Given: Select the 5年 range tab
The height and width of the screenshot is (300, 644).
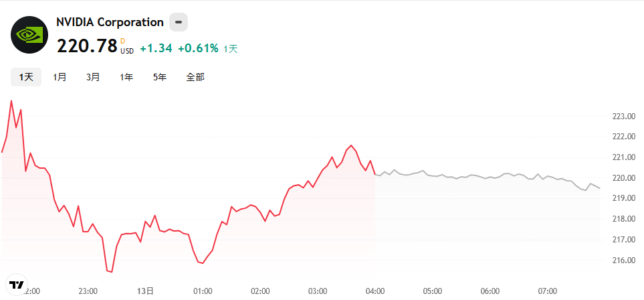Looking at the screenshot, I should 160,77.
